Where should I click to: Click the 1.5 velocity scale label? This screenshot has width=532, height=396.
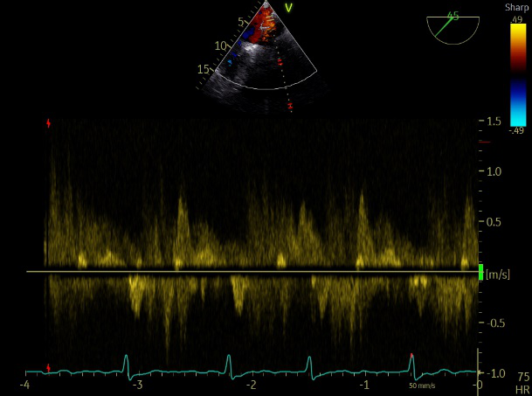click(x=496, y=121)
